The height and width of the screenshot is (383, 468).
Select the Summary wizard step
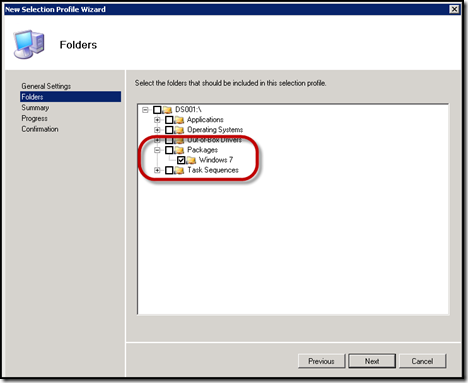(x=35, y=108)
